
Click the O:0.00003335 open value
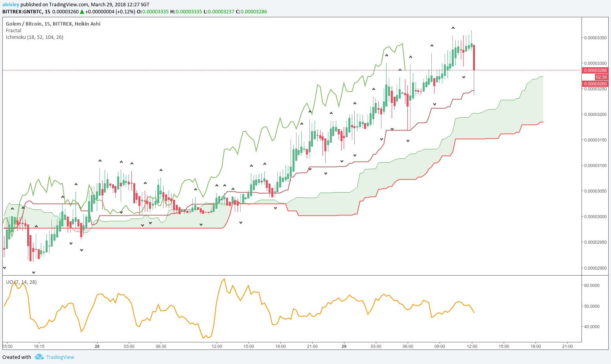click(x=153, y=12)
